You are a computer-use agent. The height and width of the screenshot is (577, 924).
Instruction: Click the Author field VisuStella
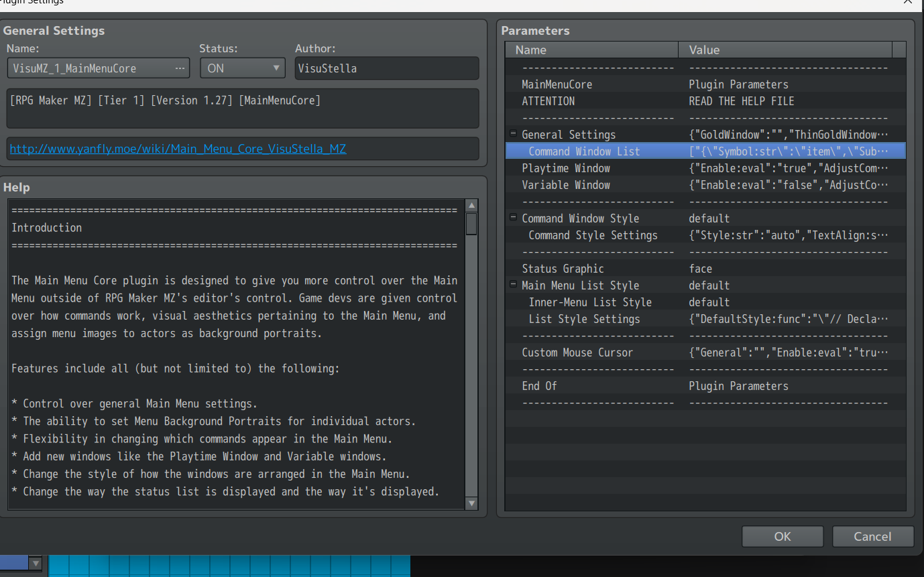click(x=387, y=68)
